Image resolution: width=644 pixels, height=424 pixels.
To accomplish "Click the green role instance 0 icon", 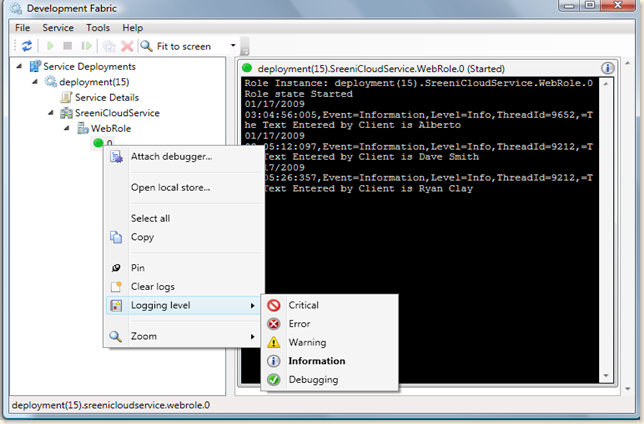I will tap(98, 143).
